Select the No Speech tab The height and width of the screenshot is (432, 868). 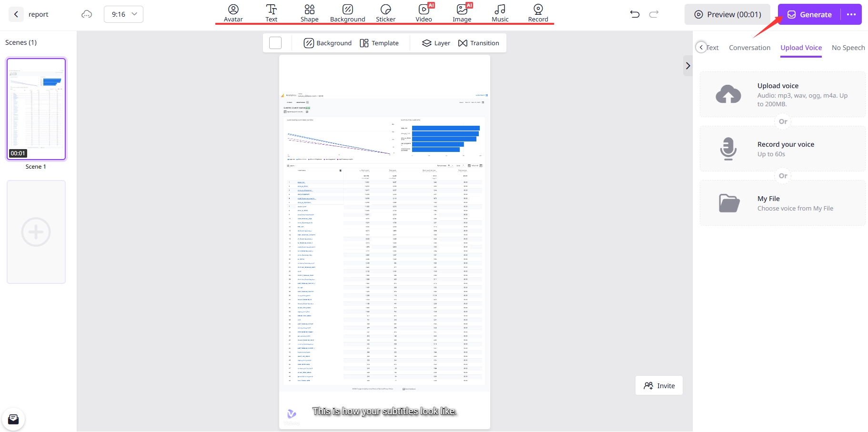(x=848, y=48)
